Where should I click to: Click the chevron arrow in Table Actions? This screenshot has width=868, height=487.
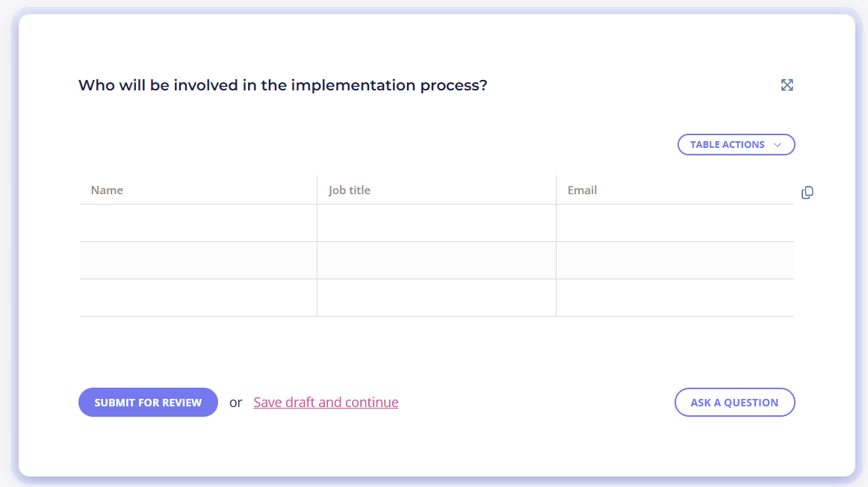tap(778, 145)
